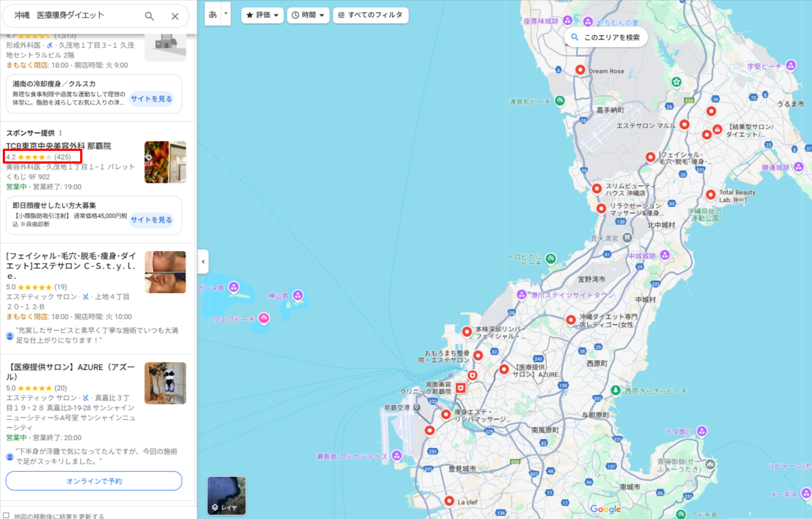Click the ガンヌ島 landmark icon

[234, 287]
